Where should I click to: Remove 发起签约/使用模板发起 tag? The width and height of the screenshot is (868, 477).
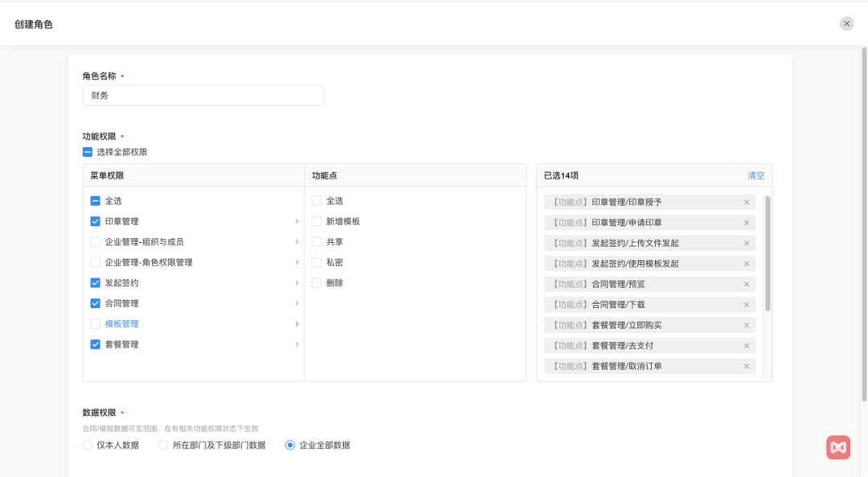pos(746,264)
